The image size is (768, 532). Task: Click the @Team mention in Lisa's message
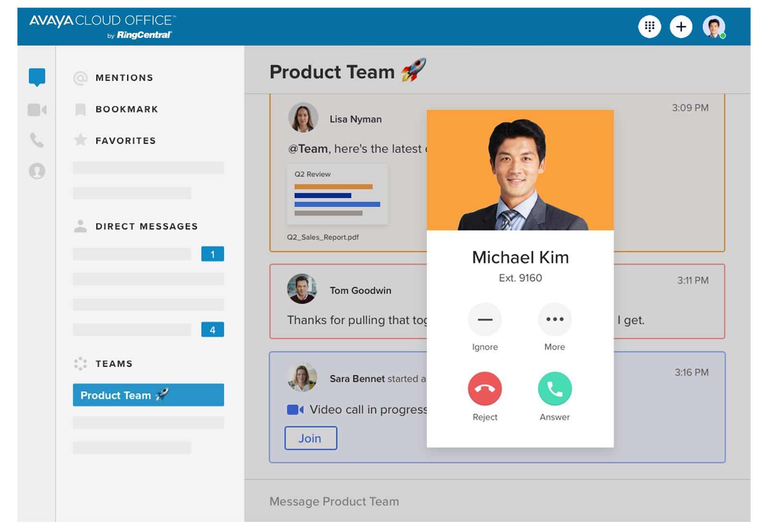(x=308, y=149)
